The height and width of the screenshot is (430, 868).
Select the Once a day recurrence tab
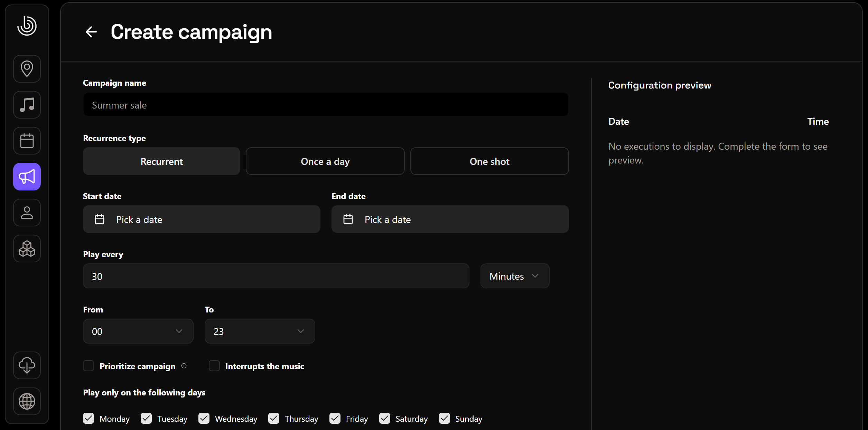click(325, 161)
